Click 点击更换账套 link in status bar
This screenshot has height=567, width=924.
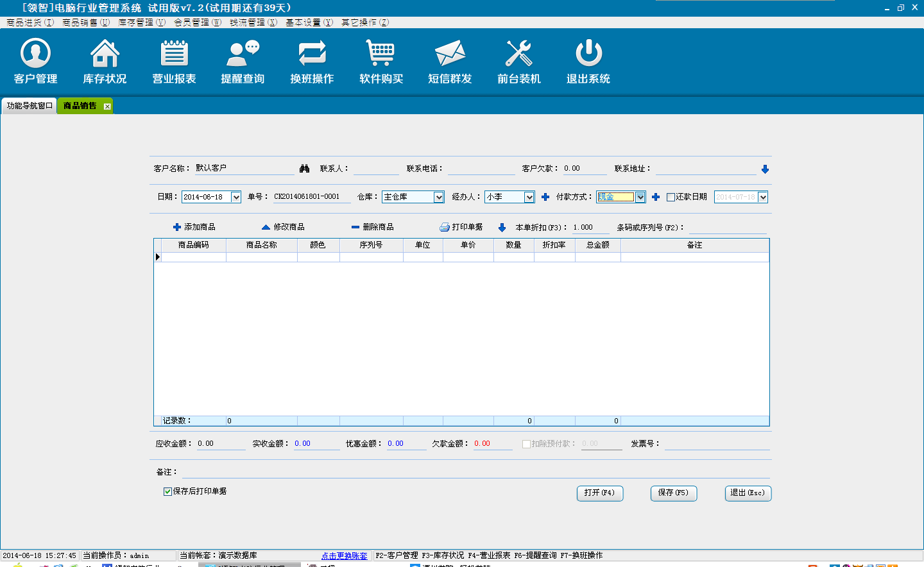pyautogui.click(x=345, y=555)
